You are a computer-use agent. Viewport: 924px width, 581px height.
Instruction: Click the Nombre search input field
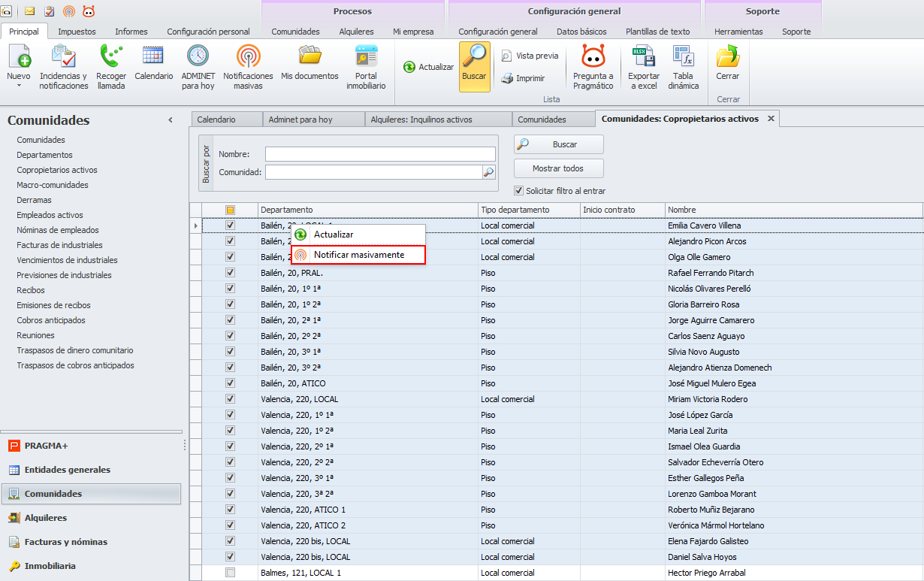point(379,154)
